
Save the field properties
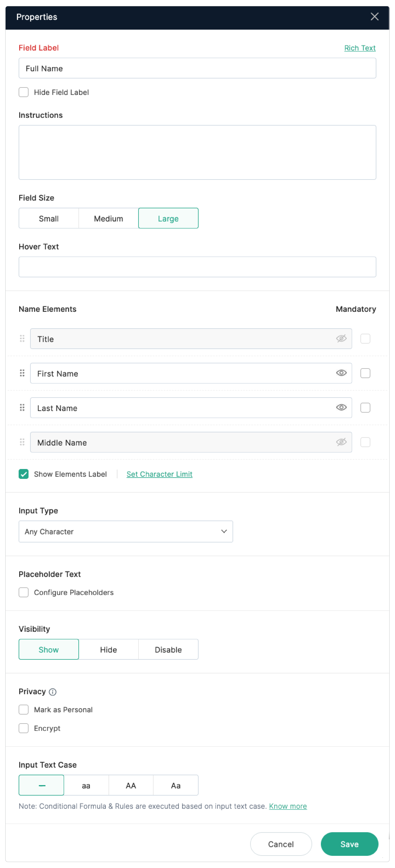349,844
